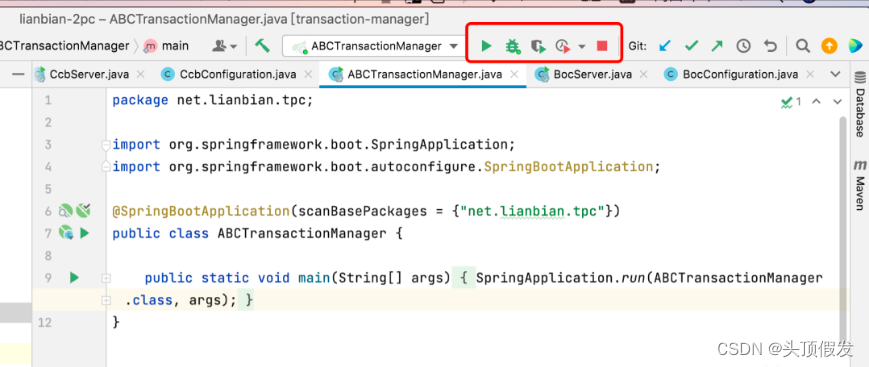Click the colorful toolbox icon at toolbar end
Image resolution: width=869 pixels, height=367 pixels.
856,46
